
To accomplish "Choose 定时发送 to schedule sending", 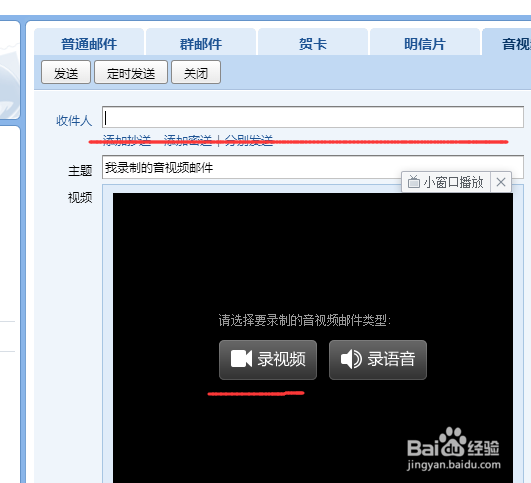I will (131, 72).
